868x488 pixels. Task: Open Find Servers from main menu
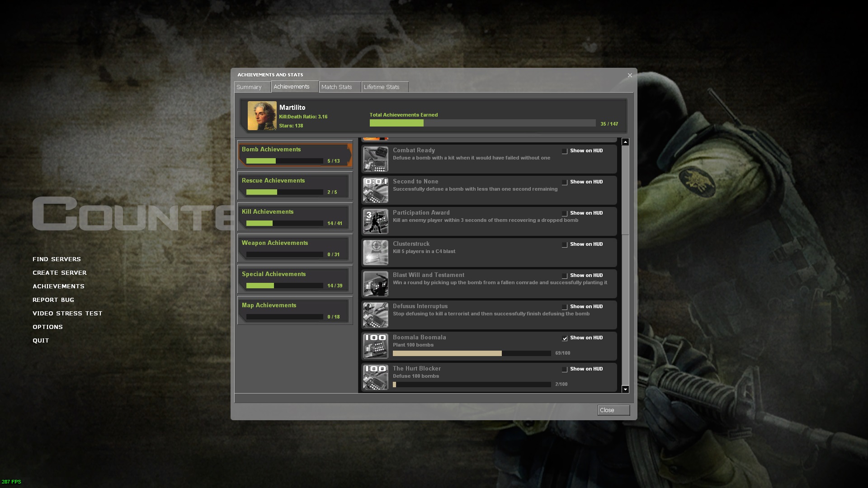[57, 259]
